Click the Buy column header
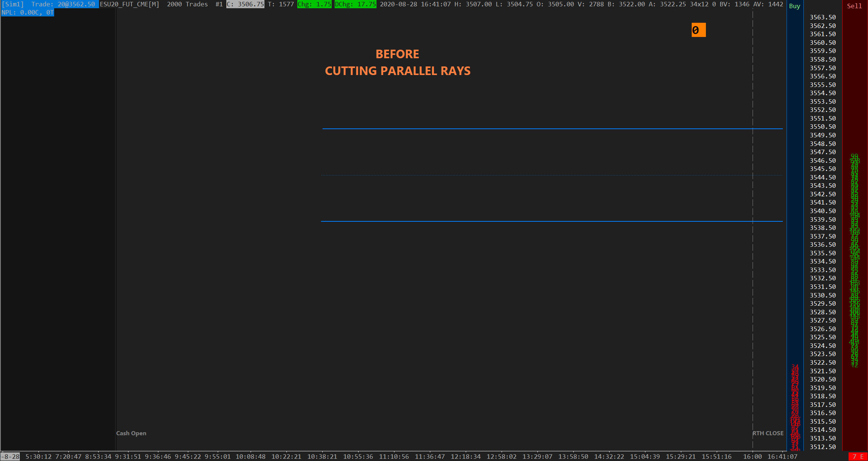868x461 pixels. tap(794, 6)
